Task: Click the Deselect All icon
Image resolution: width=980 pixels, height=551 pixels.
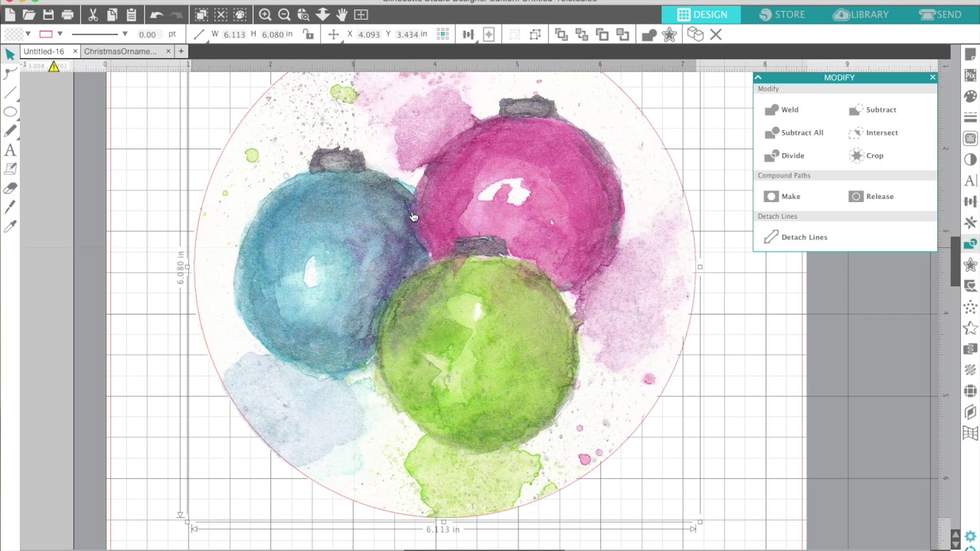Action: point(220,15)
